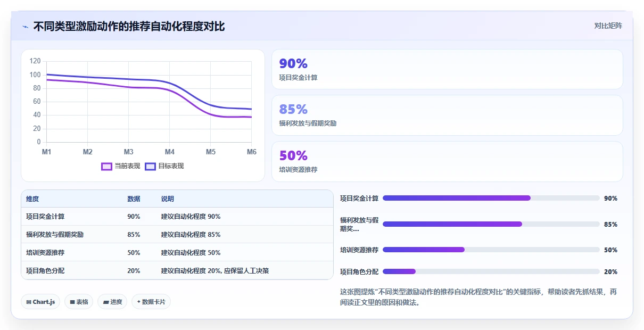Screen dimensions: 644x330
Task: Click the 项目奖金计算 progress bar
Action: tap(491, 198)
